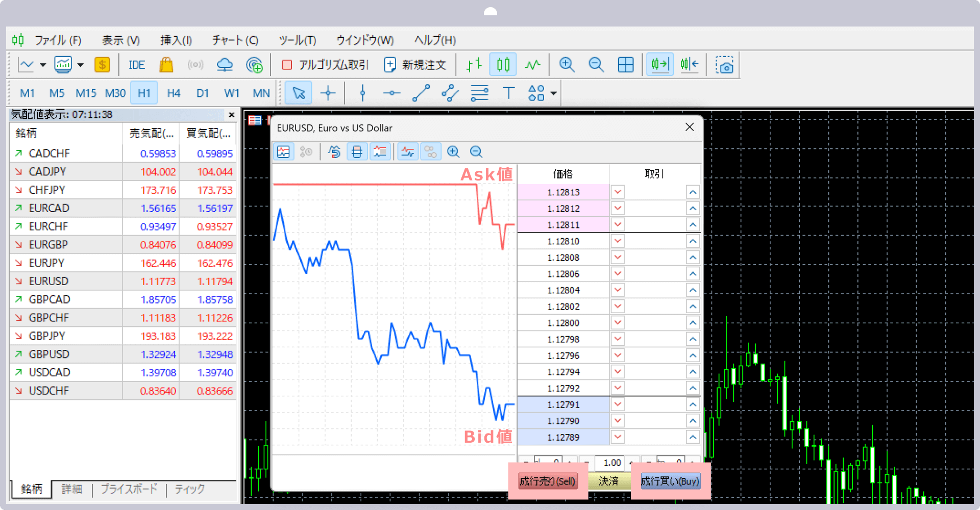
Task: Click the 成行買い (Buy) button
Action: click(x=670, y=481)
